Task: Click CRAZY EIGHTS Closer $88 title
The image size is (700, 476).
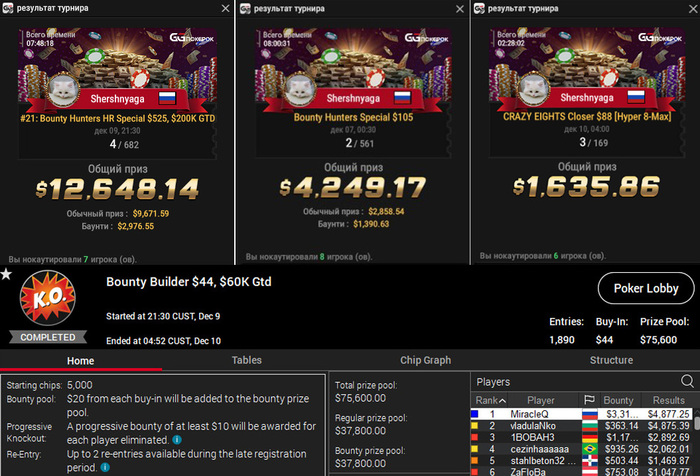Action: click(587, 117)
